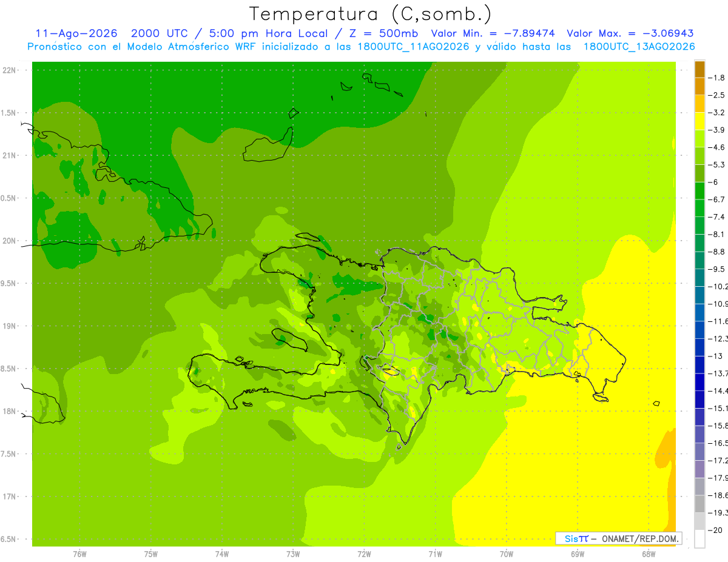Click the "76W" longitude axis label

(79, 554)
